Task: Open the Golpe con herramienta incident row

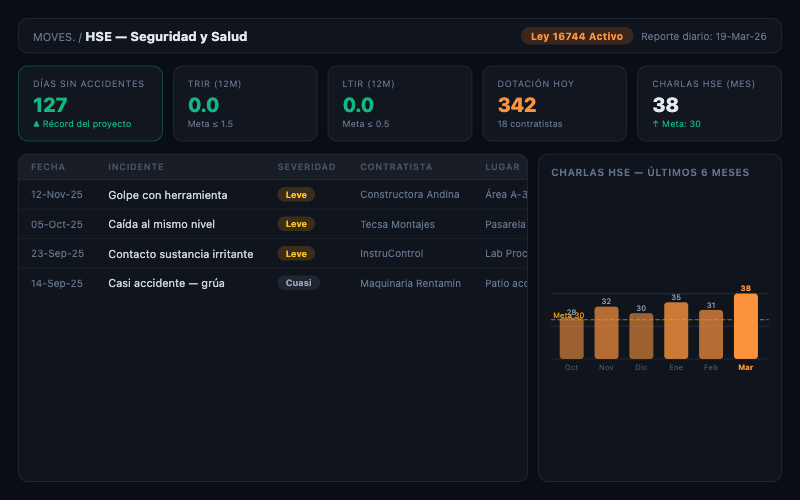Action: click(167, 195)
